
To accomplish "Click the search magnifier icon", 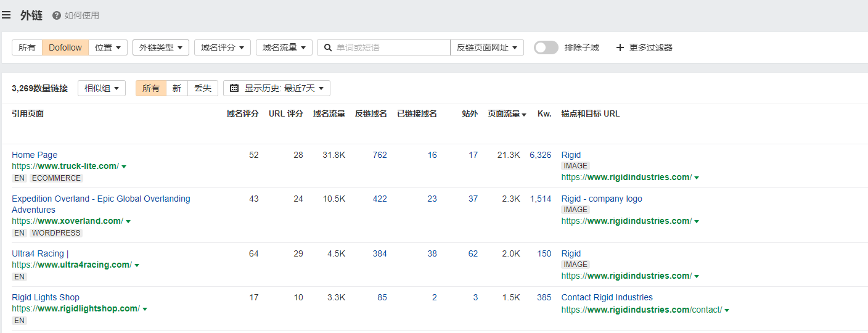I will [327, 47].
